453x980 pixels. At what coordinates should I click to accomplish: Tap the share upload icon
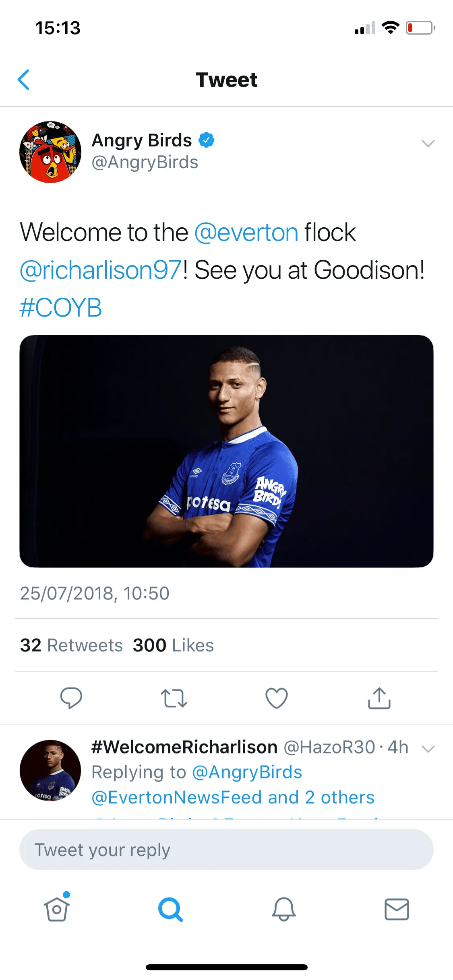click(379, 698)
